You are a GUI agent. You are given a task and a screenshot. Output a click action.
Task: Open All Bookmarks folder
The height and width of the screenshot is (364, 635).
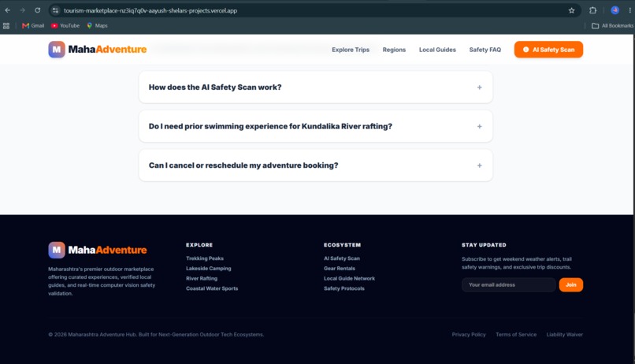(x=612, y=25)
